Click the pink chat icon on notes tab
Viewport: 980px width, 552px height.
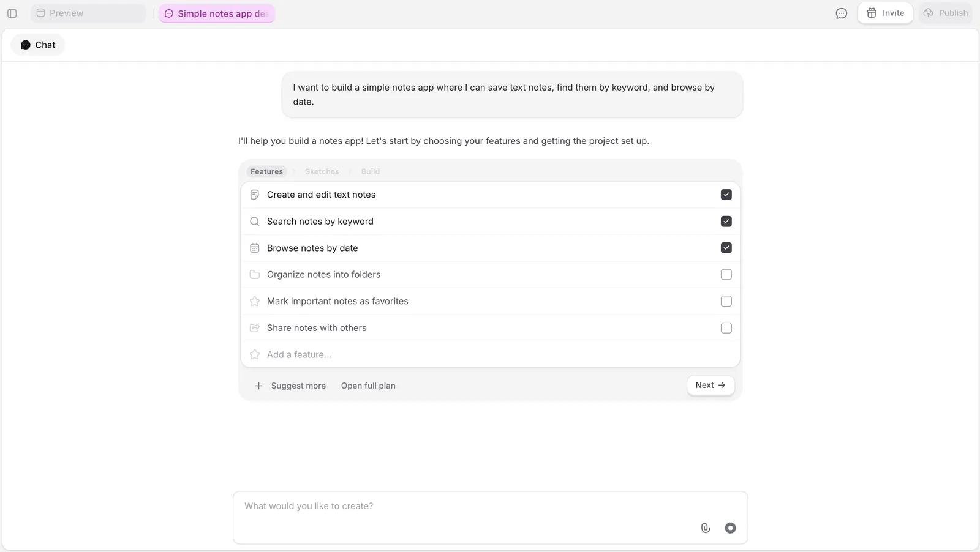coord(169,13)
